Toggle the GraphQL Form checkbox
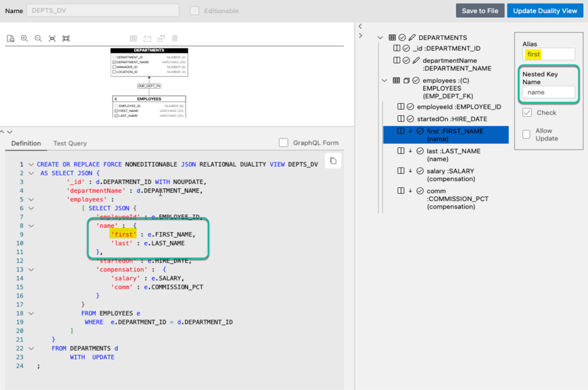This screenshot has height=390, width=588. tap(283, 143)
